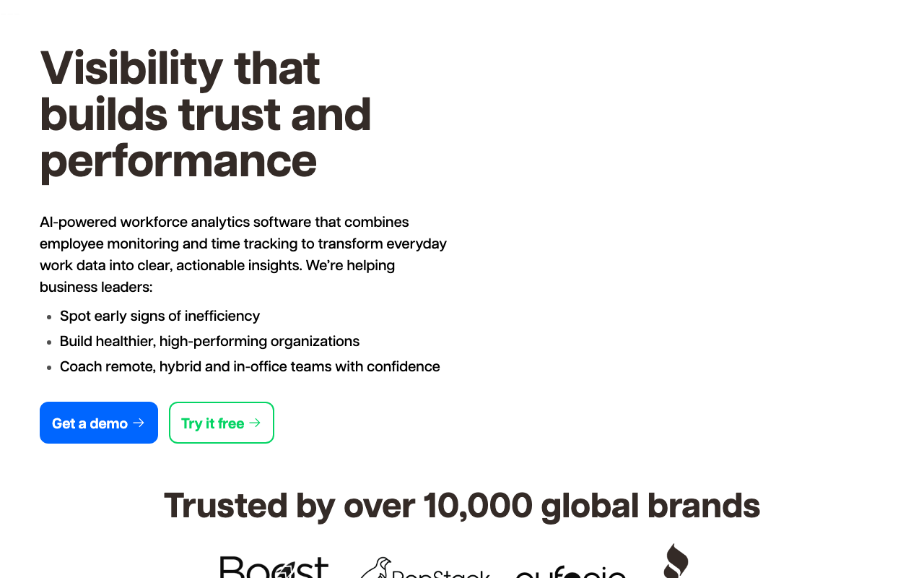Screen dimensions: 924x578
Task: Click the arrow icon inside Get a demo
Action: [139, 423]
